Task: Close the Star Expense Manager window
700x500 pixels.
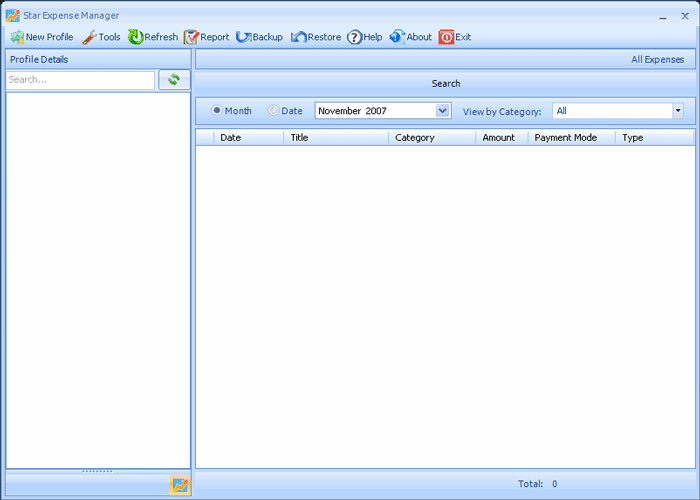Action: pyautogui.click(x=685, y=16)
